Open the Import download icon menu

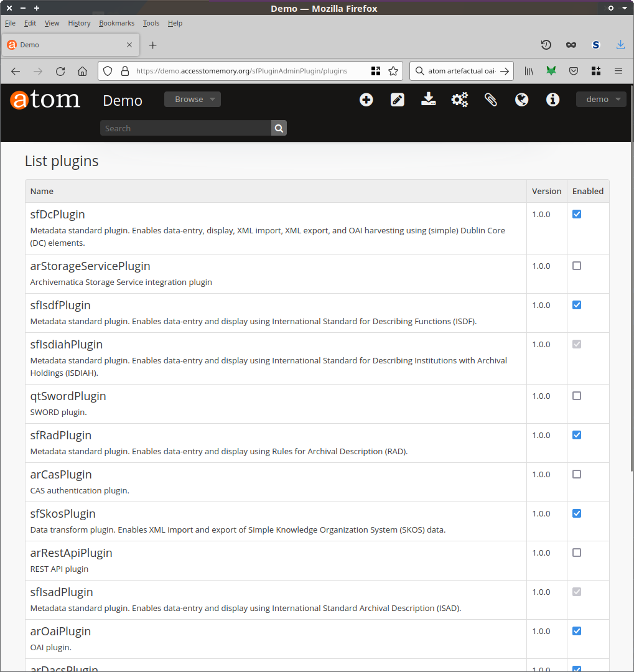429,100
